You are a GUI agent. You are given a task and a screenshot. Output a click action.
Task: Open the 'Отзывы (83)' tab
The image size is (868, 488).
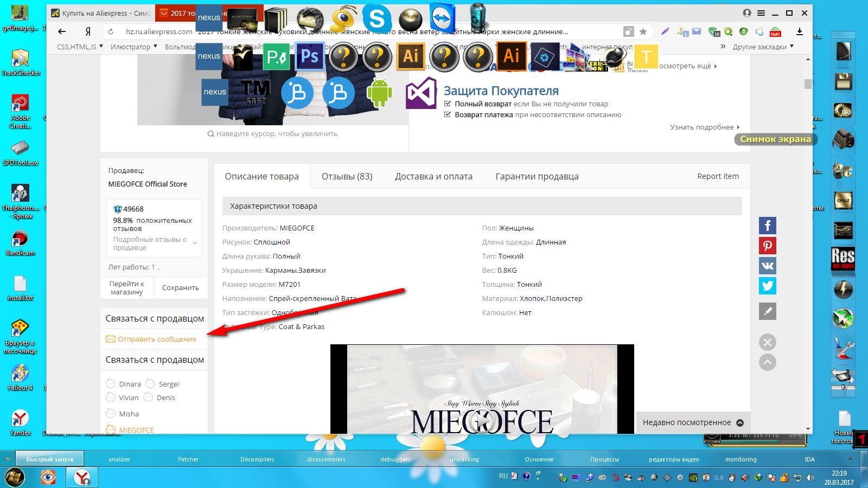pyautogui.click(x=347, y=176)
